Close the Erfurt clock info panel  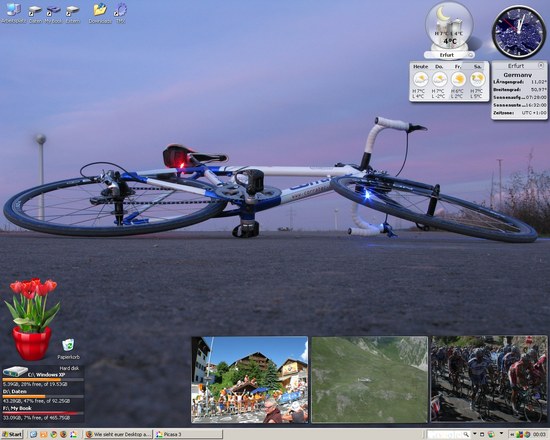click(x=541, y=65)
